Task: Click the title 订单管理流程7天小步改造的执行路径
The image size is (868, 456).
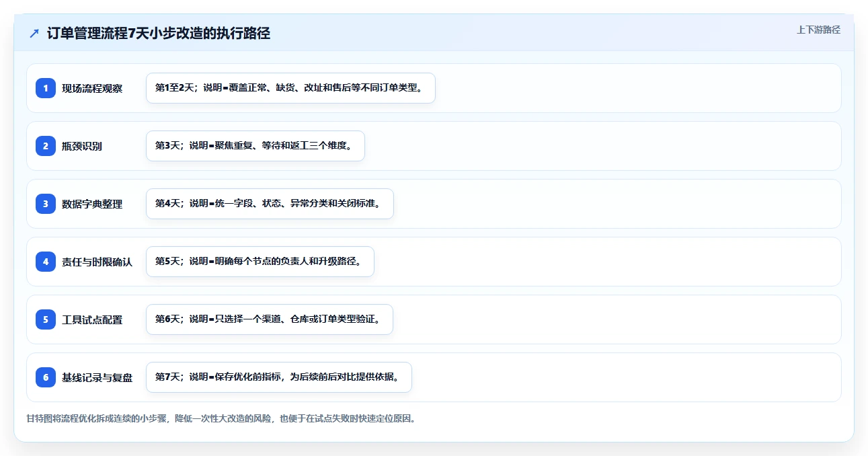Action: point(159,33)
